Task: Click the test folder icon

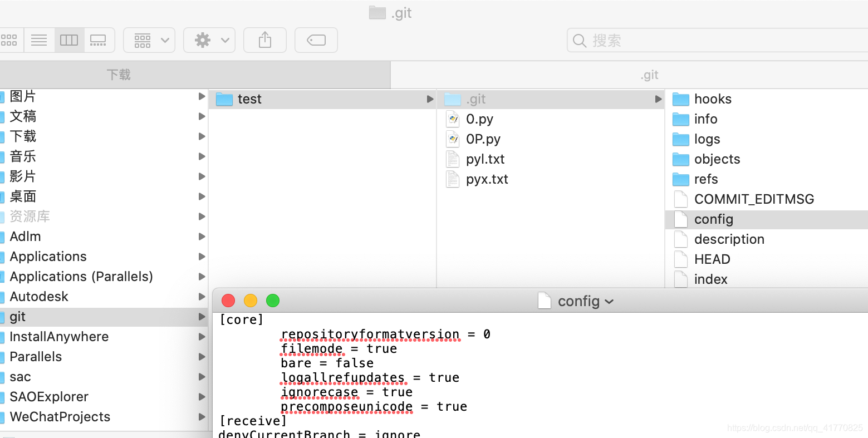Action: [x=224, y=99]
